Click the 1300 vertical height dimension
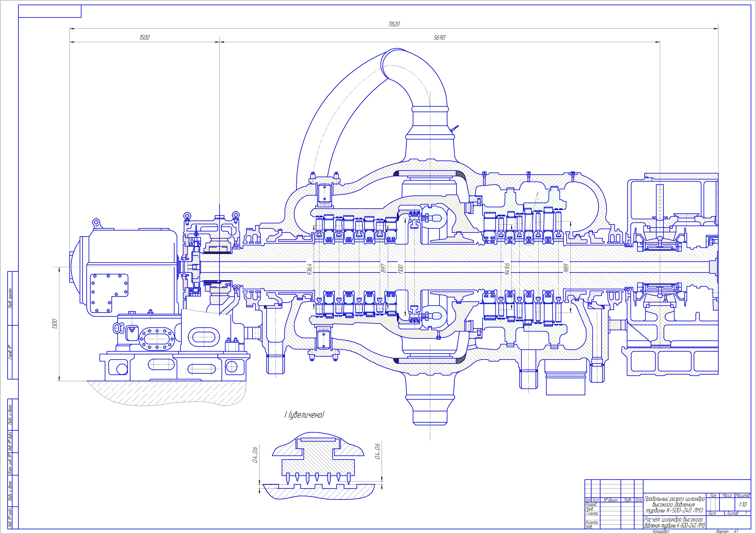 55,324
